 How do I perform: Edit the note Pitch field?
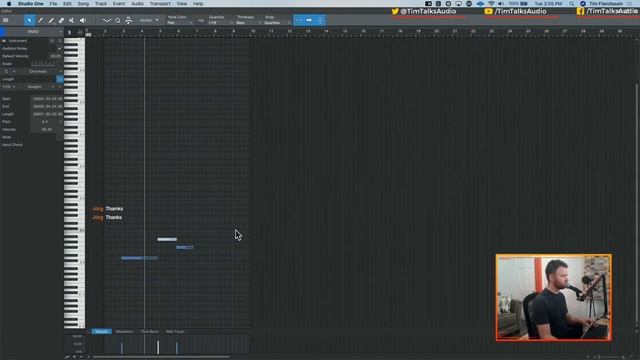point(47,122)
